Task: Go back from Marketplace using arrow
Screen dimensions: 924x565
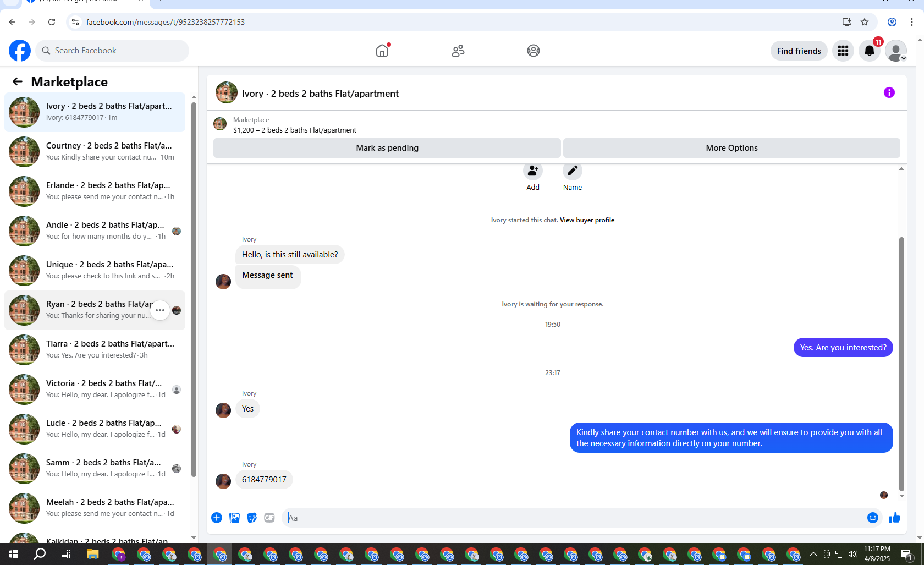Action: [x=18, y=81]
